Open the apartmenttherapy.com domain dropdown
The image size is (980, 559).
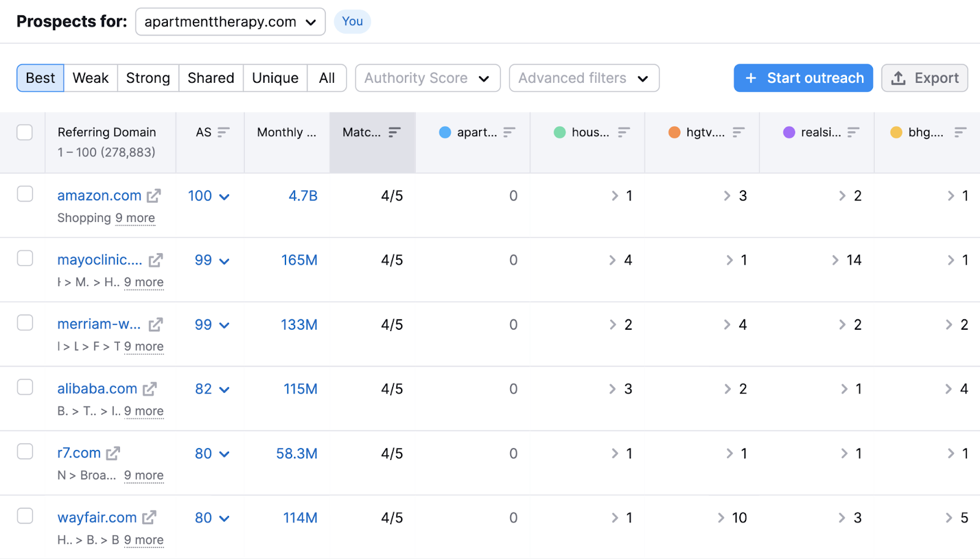coord(230,21)
